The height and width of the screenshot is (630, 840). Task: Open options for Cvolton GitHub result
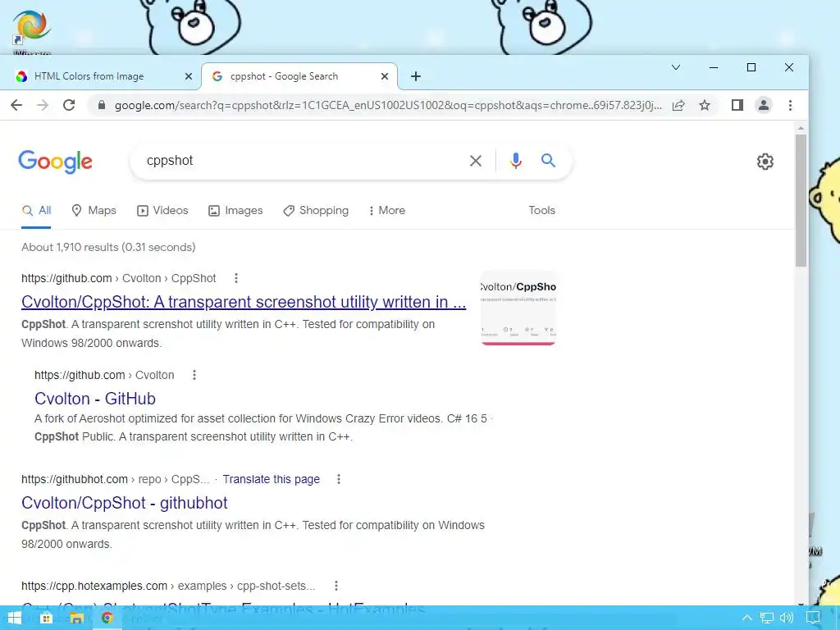point(194,375)
